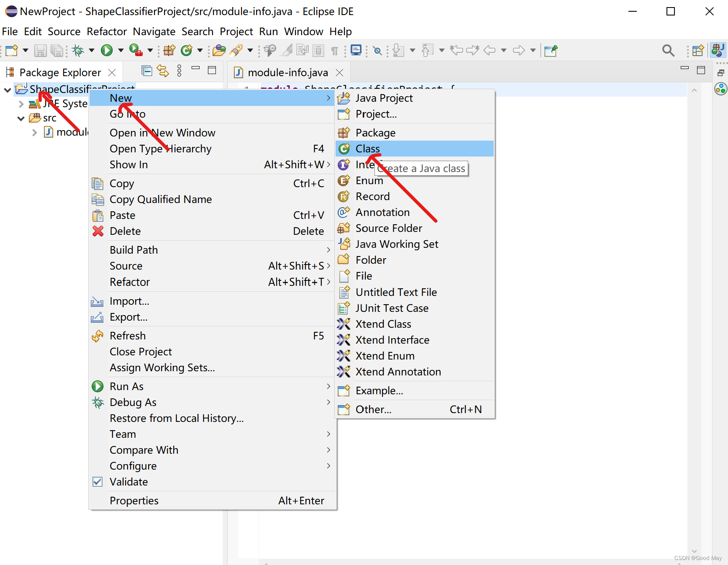Click the Search flashlight toolbar icon
Screen dimensions: 728x565
point(236,51)
